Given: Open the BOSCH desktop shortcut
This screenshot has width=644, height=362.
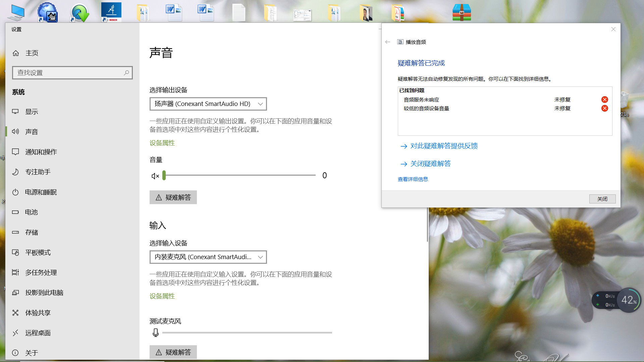Looking at the screenshot, I should pyautogui.click(x=111, y=12).
